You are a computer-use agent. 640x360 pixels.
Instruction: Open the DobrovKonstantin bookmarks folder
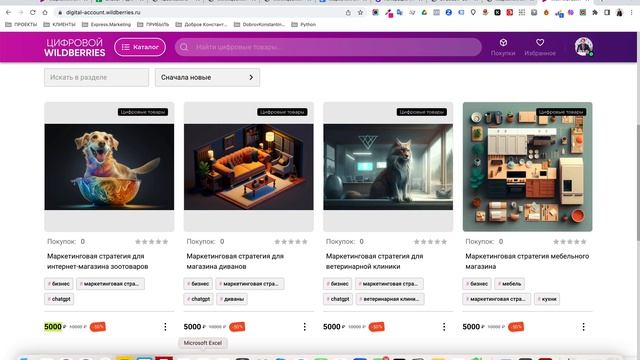coord(260,24)
